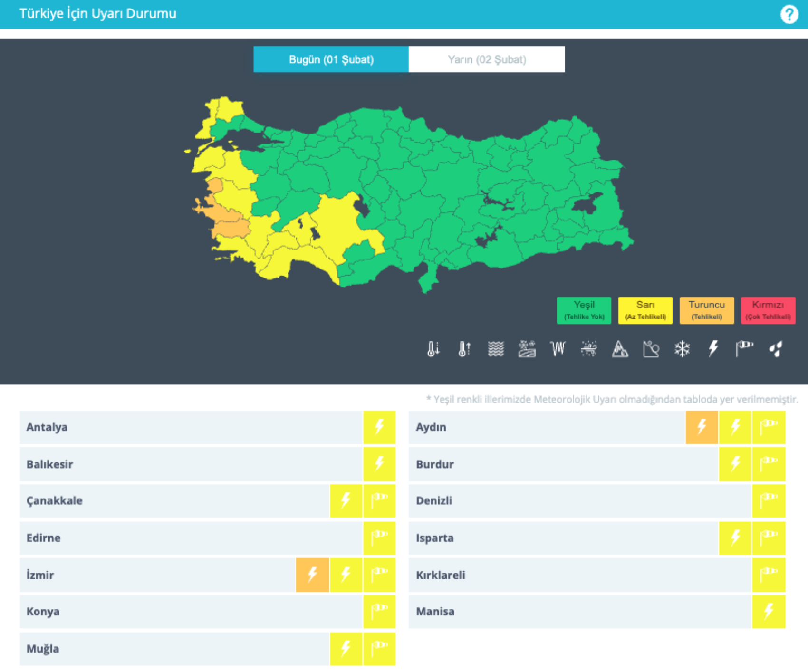The image size is (808, 672).
Task: Select the mountain avalanche filter icon
Action: click(620, 349)
